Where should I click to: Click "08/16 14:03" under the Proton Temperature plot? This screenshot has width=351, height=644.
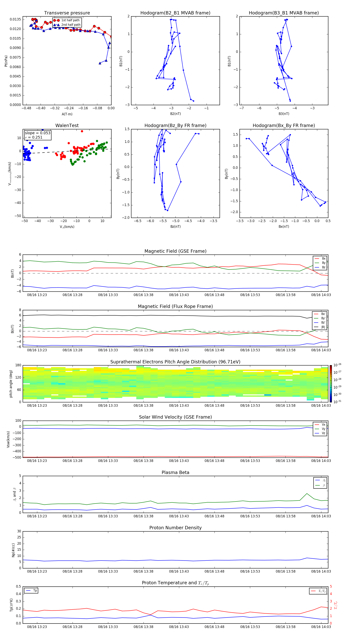tap(321, 627)
